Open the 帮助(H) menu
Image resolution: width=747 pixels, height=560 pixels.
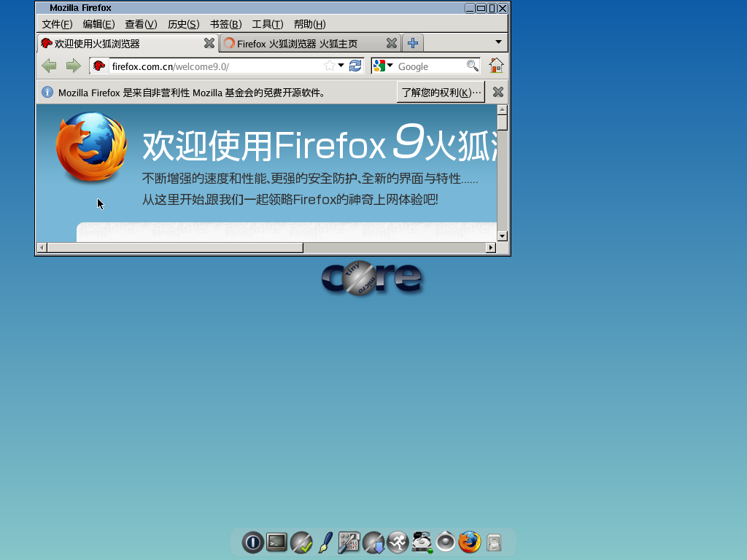click(309, 24)
